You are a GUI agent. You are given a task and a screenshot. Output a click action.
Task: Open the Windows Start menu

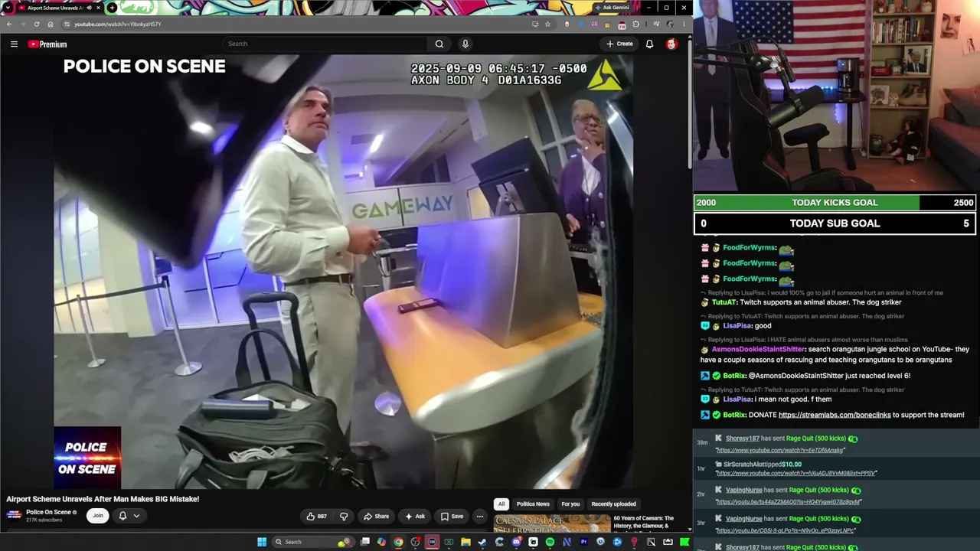[262, 542]
